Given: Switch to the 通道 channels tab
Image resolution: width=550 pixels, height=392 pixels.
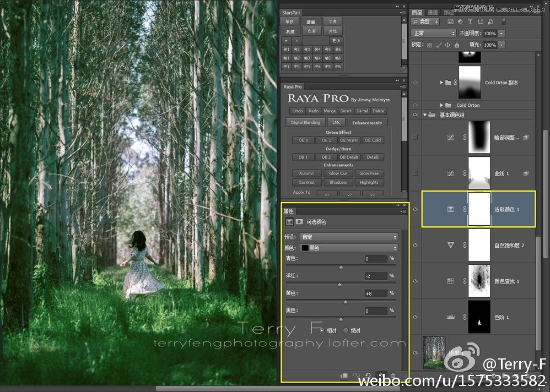Looking at the screenshot, I should pos(433,12).
